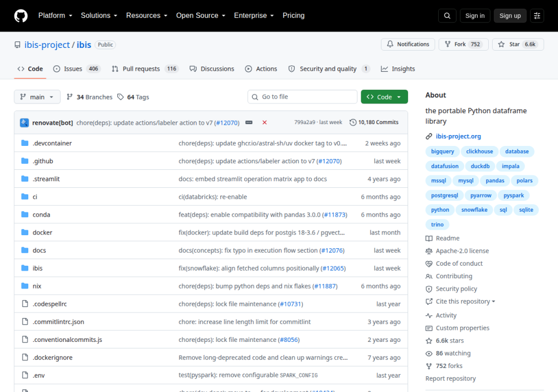Click the Sign up button
Viewport: 558px width, 392px height.
(x=510, y=16)
